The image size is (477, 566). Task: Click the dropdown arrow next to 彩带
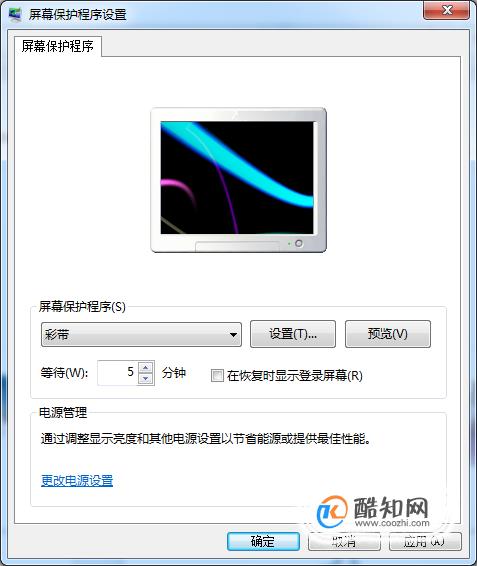tap(233, 335)
